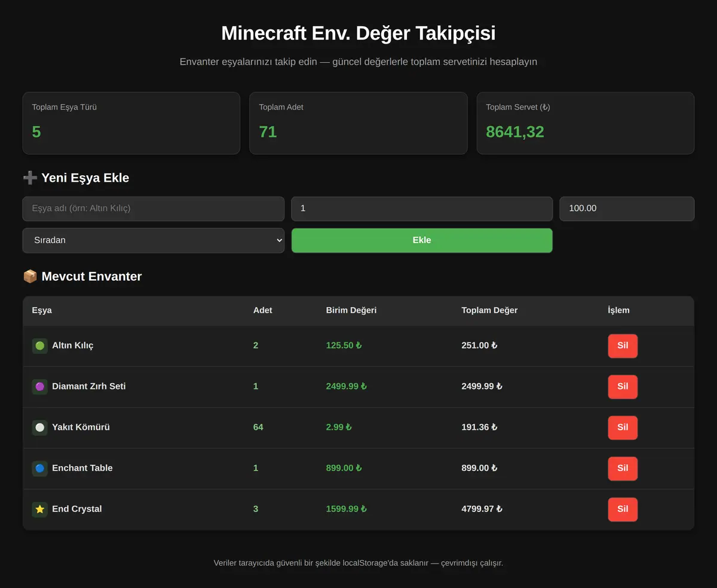Click the localStorage footer note

pos(358,563)
